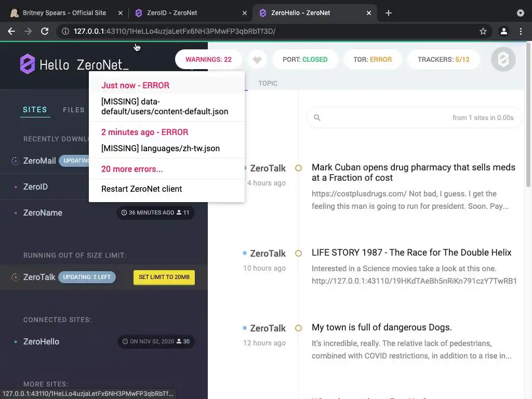532x399 pixels.
Task: Click the circle marker beside Mark Cuban post
Action: tap(298, 168)
